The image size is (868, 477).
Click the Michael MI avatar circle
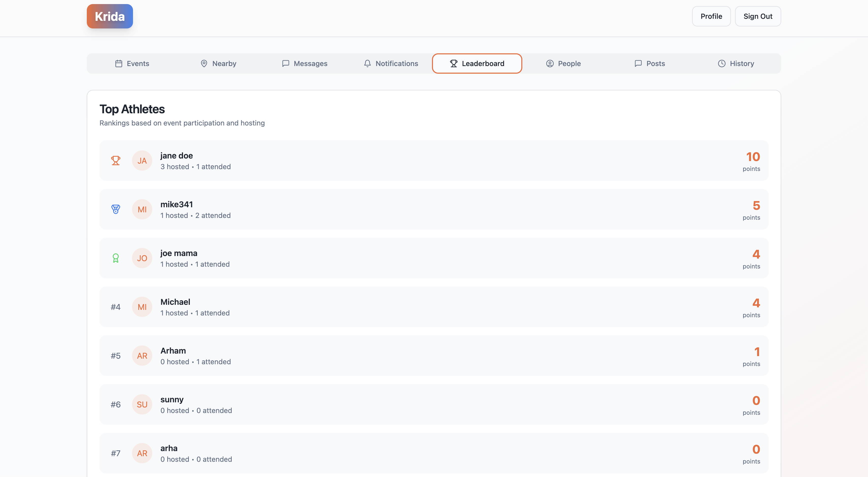tap(142, 307)
